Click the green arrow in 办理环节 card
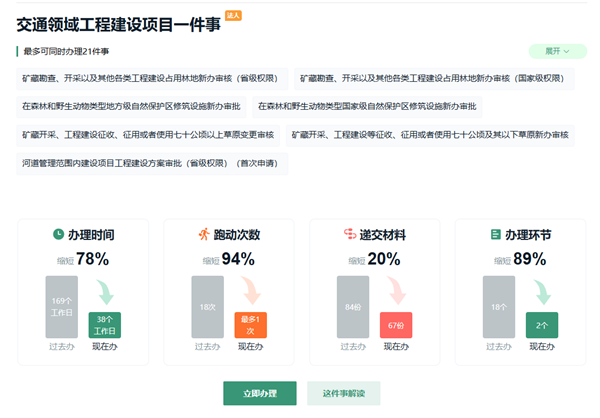 coord(541,292)
